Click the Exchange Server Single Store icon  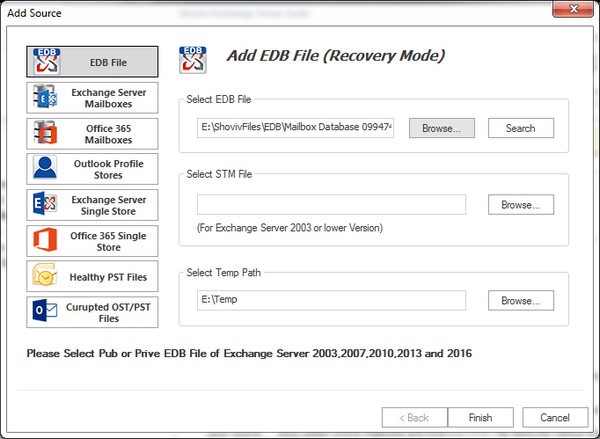[x=47, y=205]
